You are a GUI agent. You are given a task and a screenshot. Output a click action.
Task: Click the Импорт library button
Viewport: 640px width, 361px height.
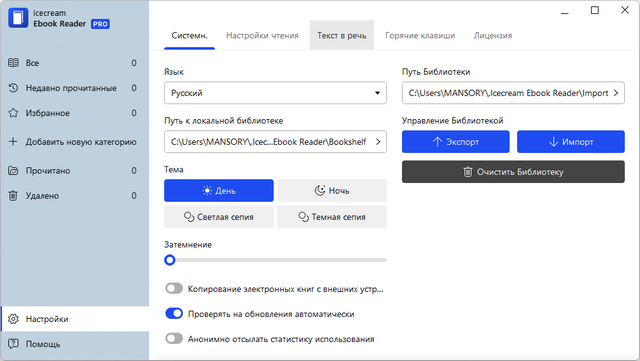[571, 142]
